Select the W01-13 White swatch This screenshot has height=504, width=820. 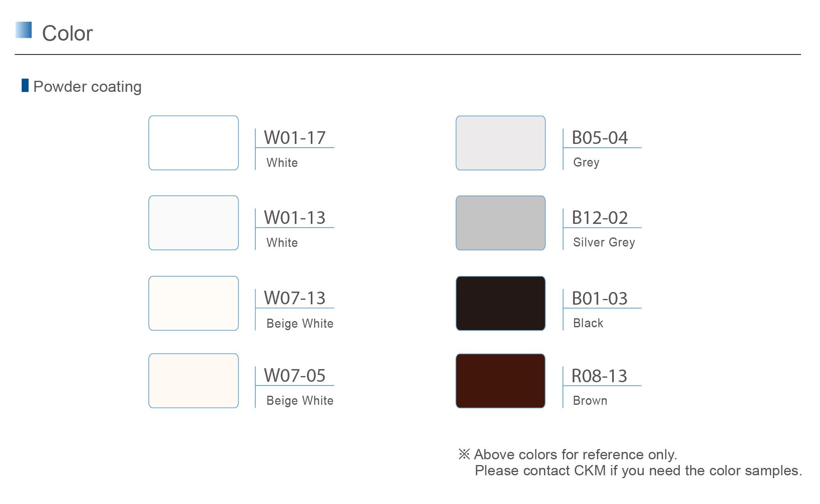click(x=194, y=223)
